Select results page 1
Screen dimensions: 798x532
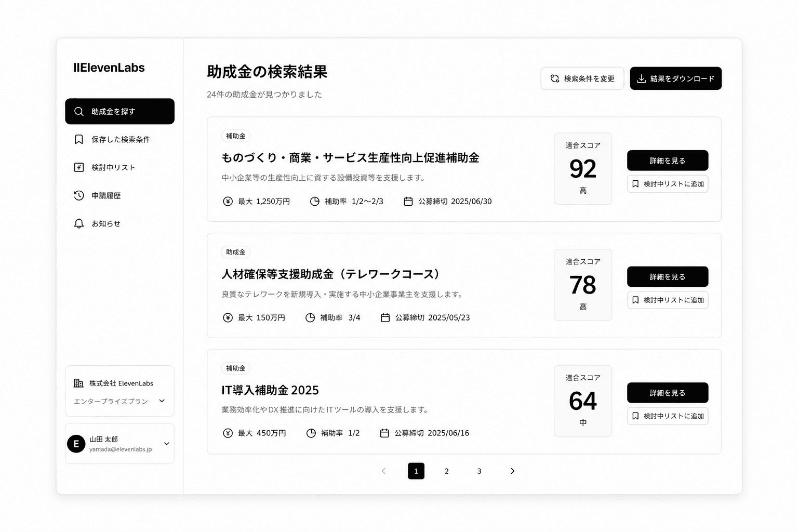[x=416, y=471]
